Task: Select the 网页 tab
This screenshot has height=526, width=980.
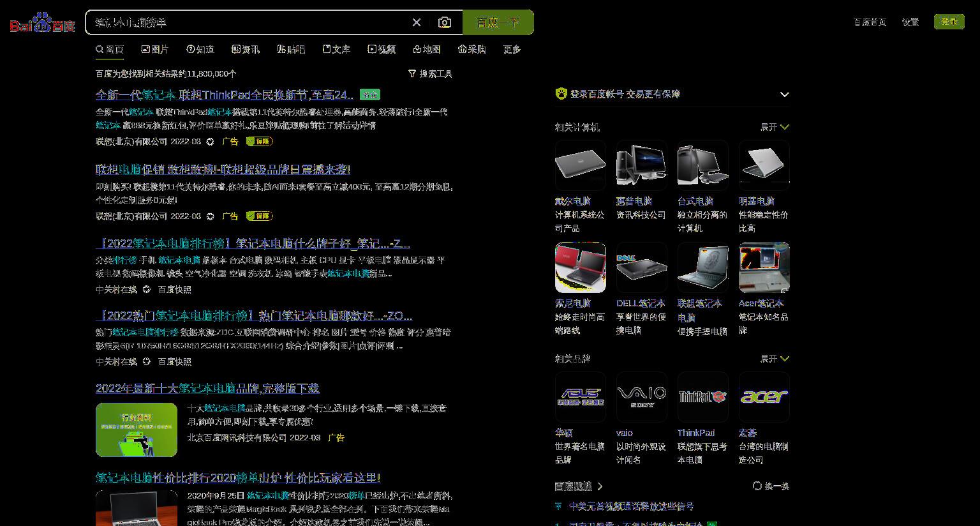Action: (110, 49)
